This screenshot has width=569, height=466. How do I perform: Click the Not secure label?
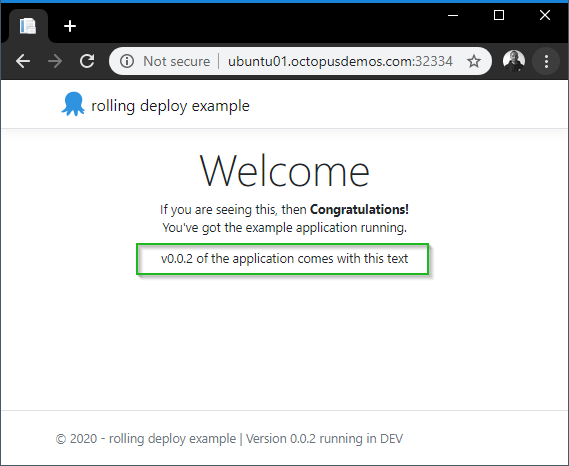tap(176, 61)
